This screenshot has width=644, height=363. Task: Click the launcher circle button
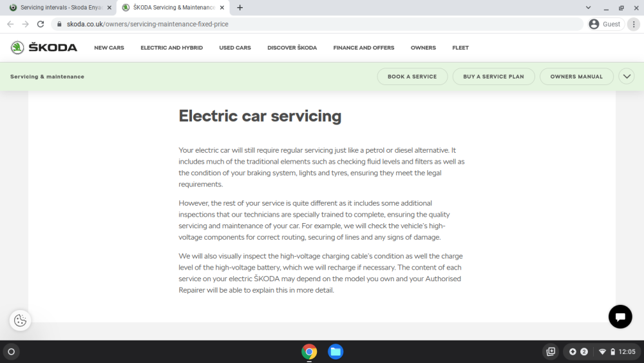click(x=11, y=352)
